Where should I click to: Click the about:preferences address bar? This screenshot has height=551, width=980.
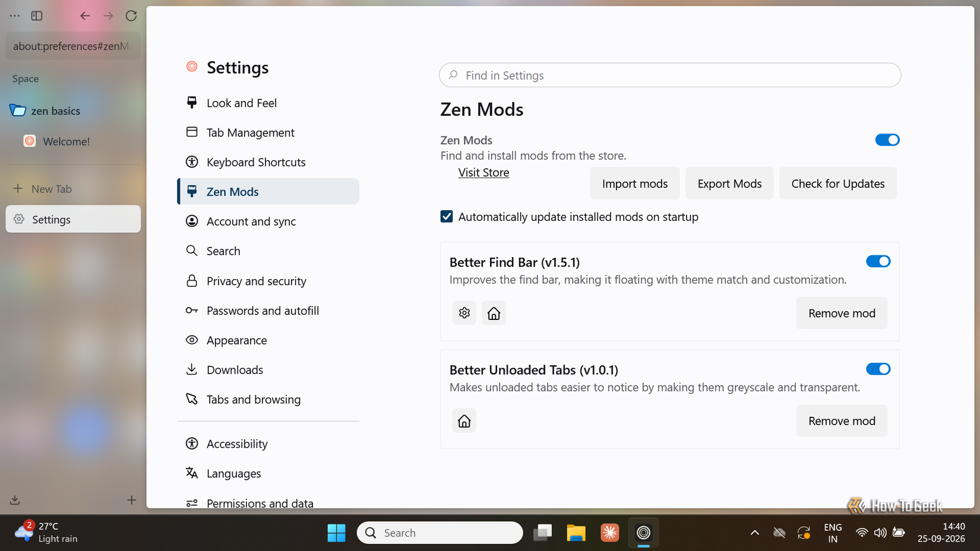pos(73,46)
